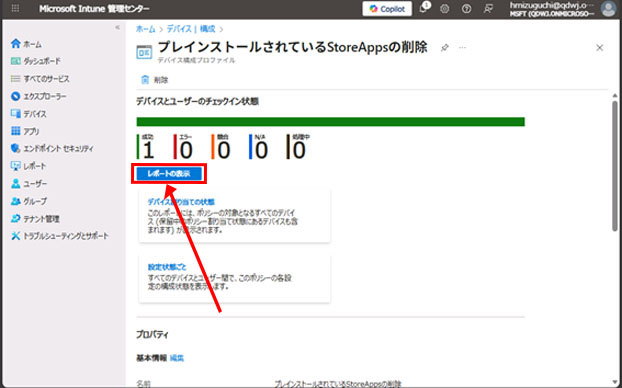Click 編集 next to 基本情報
The image size is (622, 388).
pyautogui.click(x=177, y=358)
